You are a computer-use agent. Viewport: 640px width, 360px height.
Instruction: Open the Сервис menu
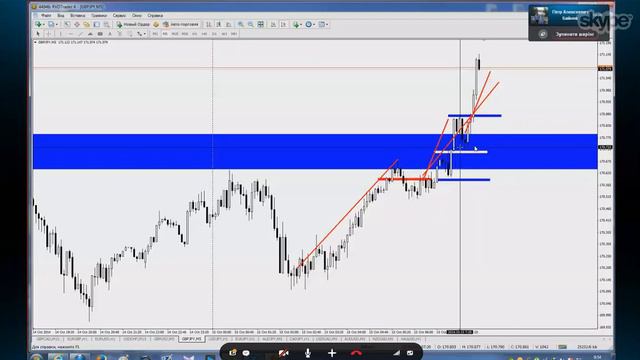coord(119,16)
